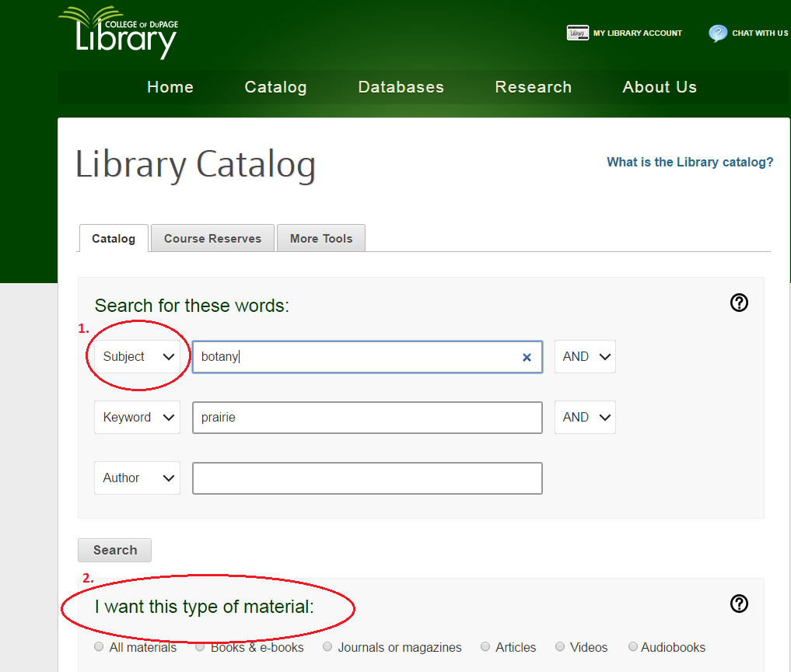The height and width of the screenshot is (672, 791).
Task: Choose the 'Books & e-books' radio option
Action: click(201, 646)
